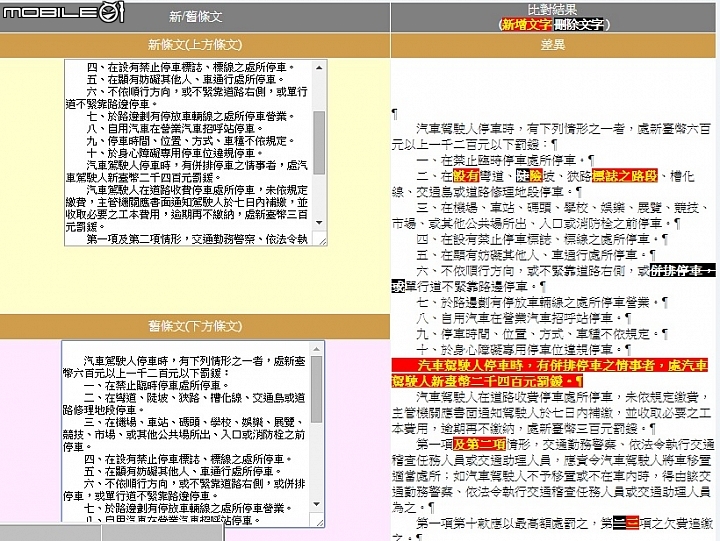
Task: Click the new-article textbox scrollbar thumb
Action: 319,142
